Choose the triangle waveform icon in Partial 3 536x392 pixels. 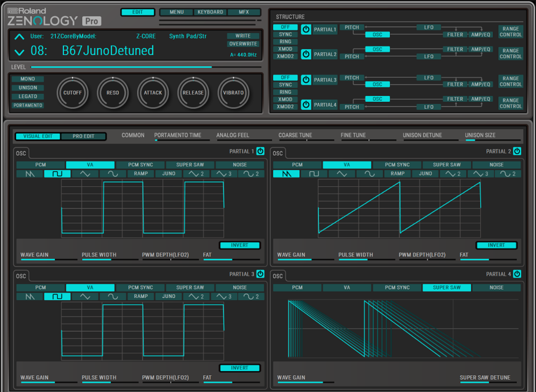click(x=85, y=296)
